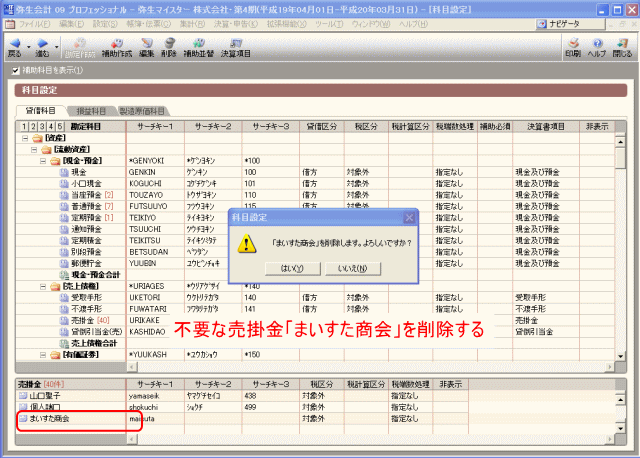Open the 集計(R) menu

click(192, 24)
